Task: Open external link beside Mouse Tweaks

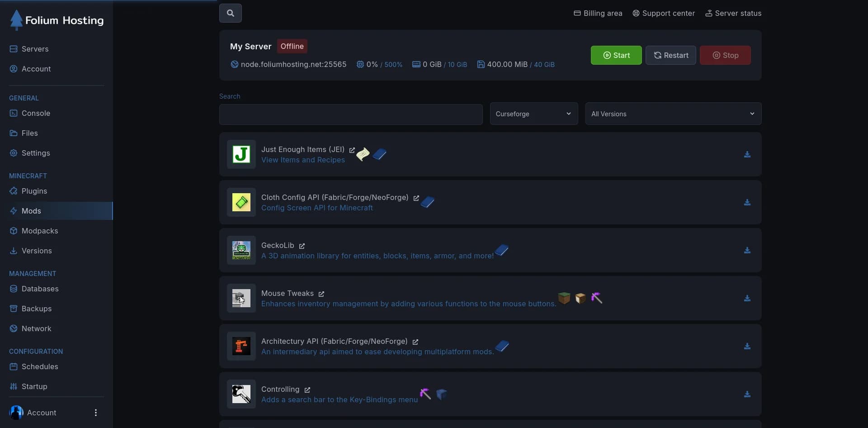Action: (321, 294)
